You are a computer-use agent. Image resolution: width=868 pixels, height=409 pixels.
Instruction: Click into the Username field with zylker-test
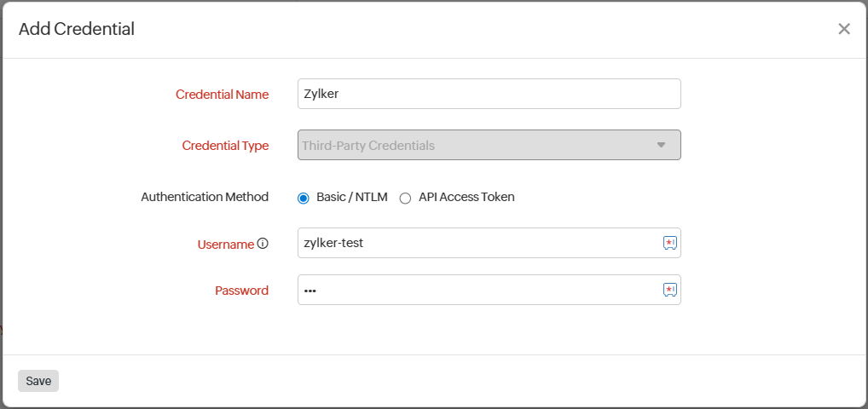[477, 243]
